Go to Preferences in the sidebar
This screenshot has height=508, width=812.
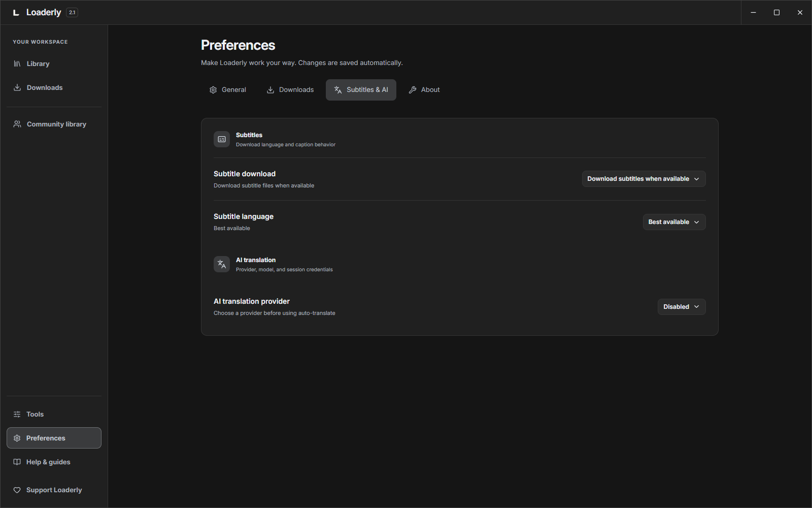pos(54,438)
